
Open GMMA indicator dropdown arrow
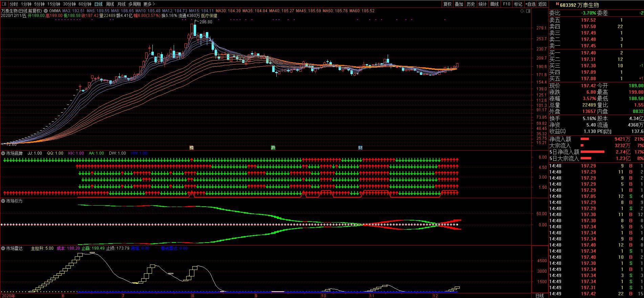pos(46,11)
